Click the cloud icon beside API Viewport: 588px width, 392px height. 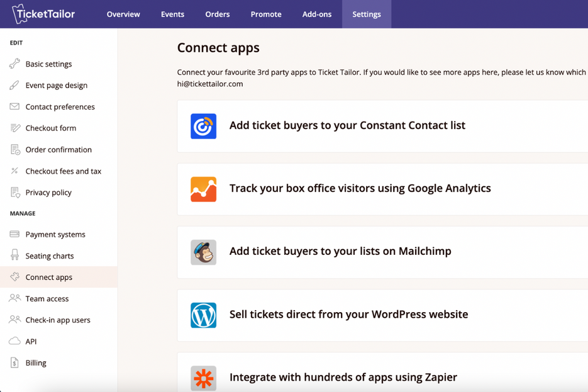(x=13, y=341)
